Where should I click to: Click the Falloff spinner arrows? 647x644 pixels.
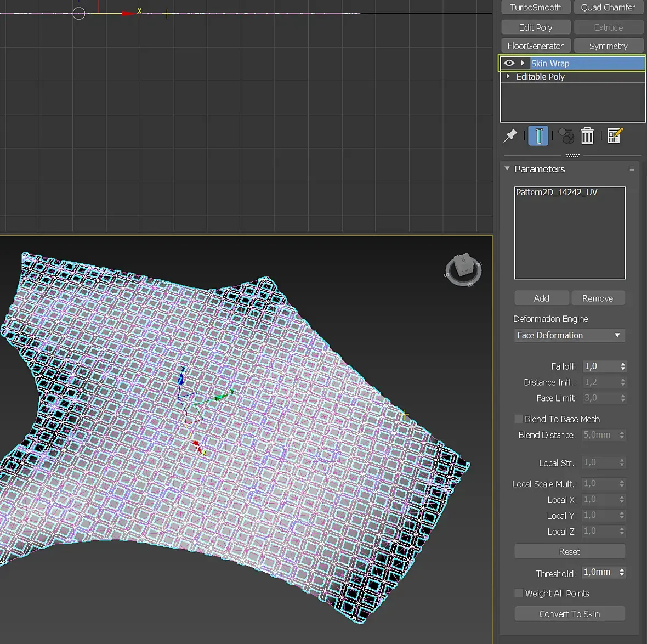click(x=623, y=366)
